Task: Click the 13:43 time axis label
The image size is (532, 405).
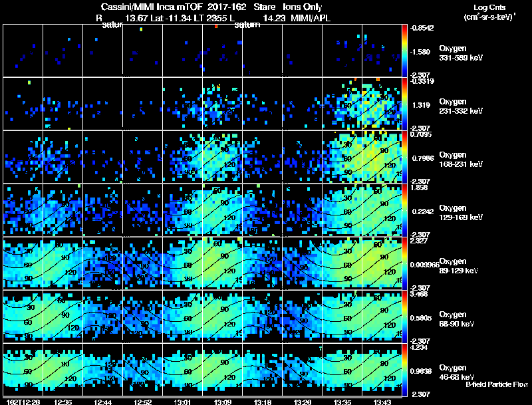Action: [x=382, y=402]
